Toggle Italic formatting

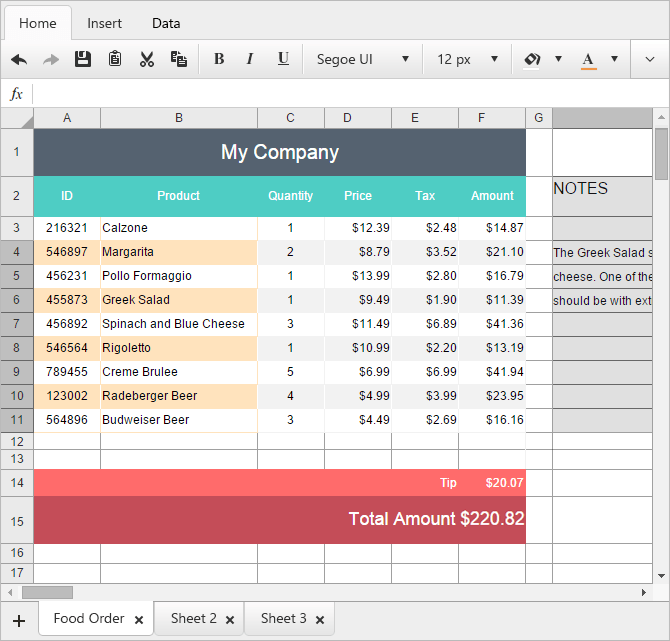coord(250,59)
